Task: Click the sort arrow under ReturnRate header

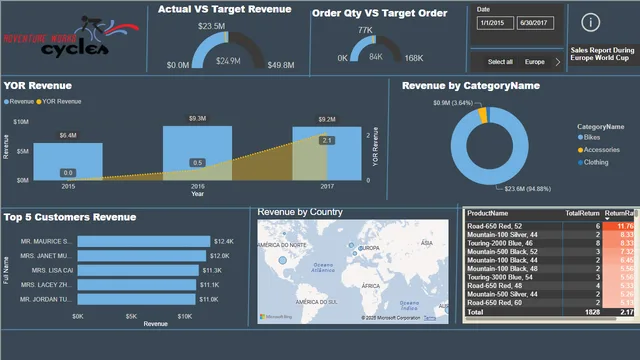Action: pyautogui.click(x=607, y=219)
